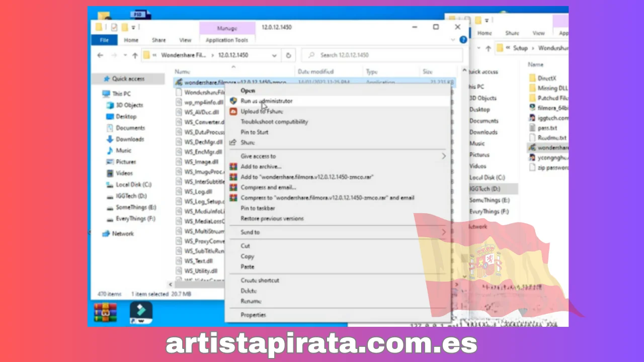Select Quick access in navigation pane

coord(128,79)
